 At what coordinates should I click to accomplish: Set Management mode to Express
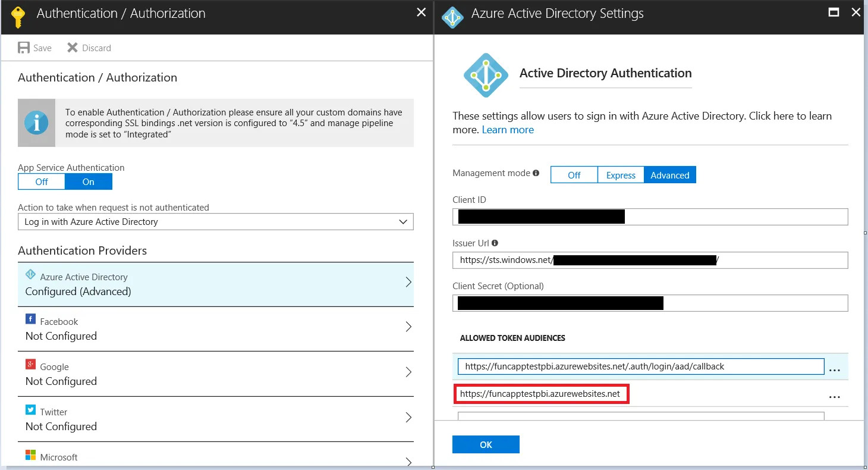621,175
